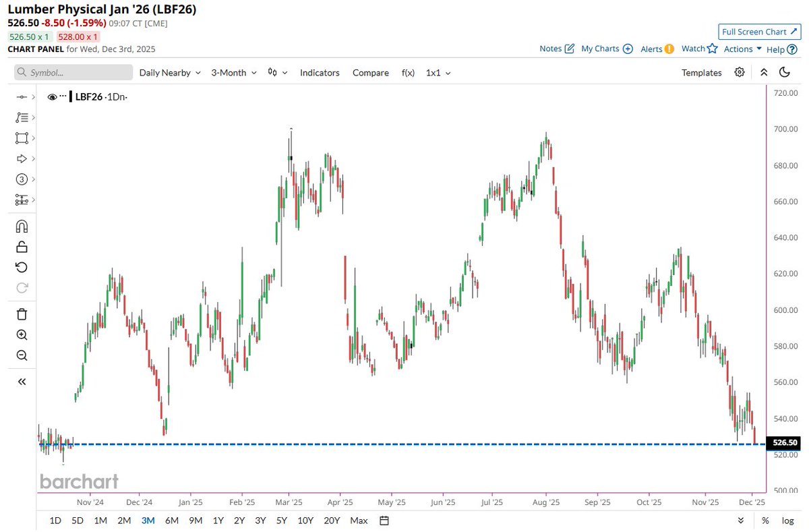Open the date range calendar icon
This screenshot has height=532, width=809.
[384, 520]
